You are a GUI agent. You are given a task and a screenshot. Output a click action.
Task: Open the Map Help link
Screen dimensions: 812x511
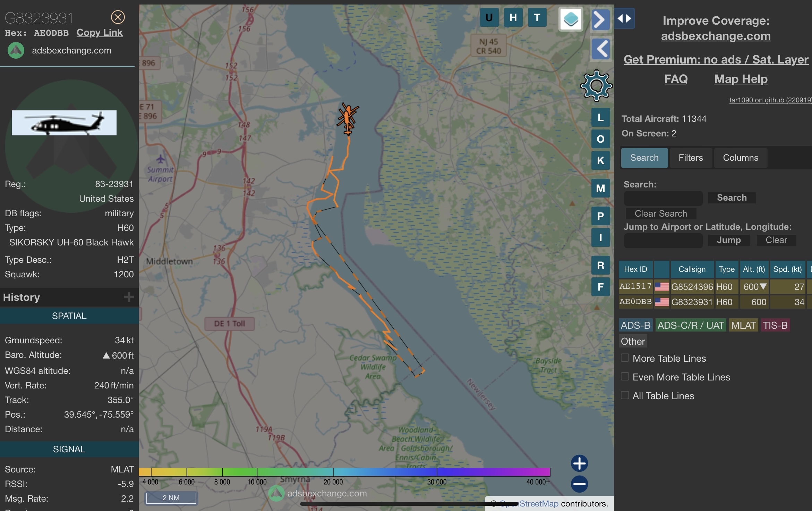tap(741, 79)
